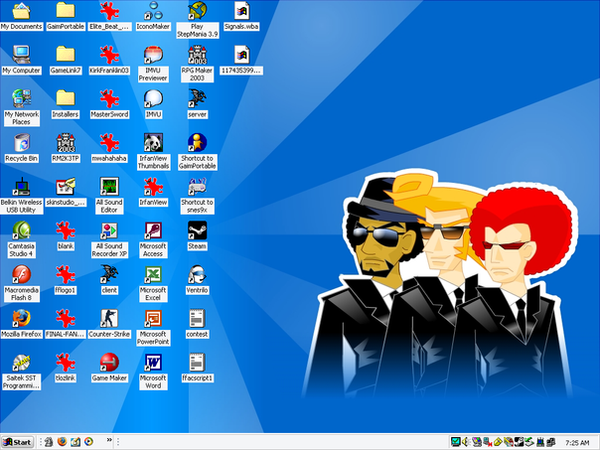Click the IMVU speech bubble shortcut
This screenshot has width=600, height=450.
(153, 99)
